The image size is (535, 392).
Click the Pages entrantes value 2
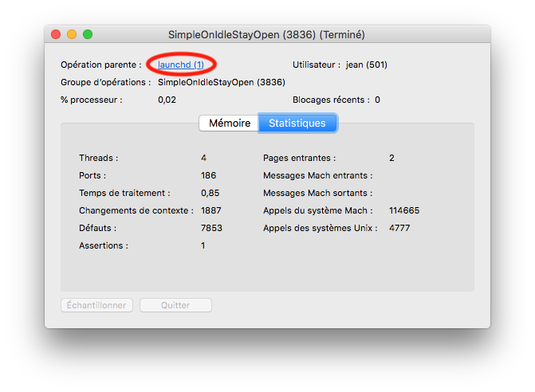(x=391, y=158)
